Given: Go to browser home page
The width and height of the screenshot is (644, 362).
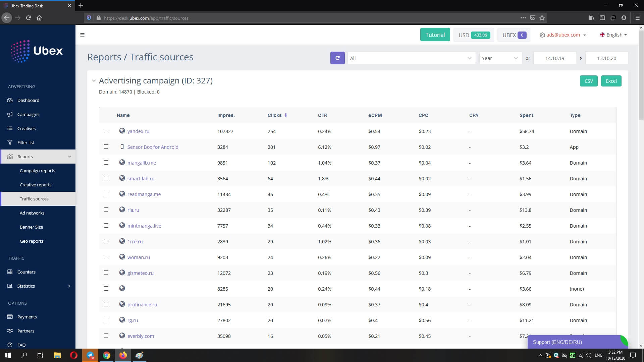Looking at the screenshot, I should point(39,18).
